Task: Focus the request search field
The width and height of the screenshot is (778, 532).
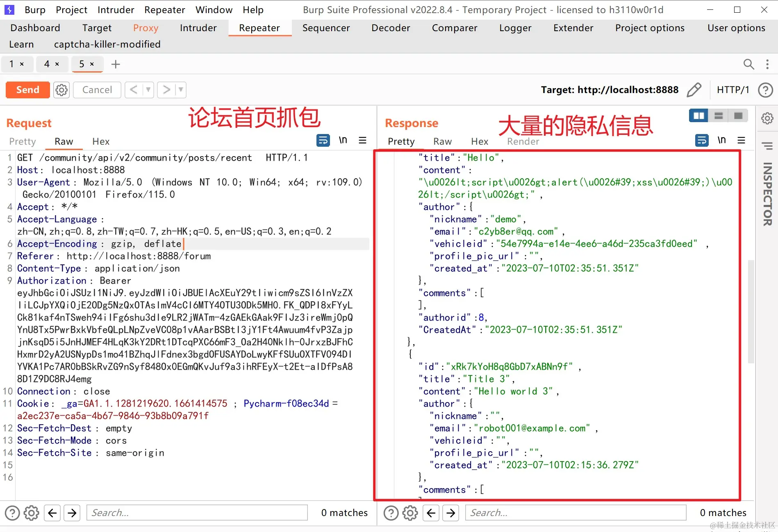Action: (197, 513)
